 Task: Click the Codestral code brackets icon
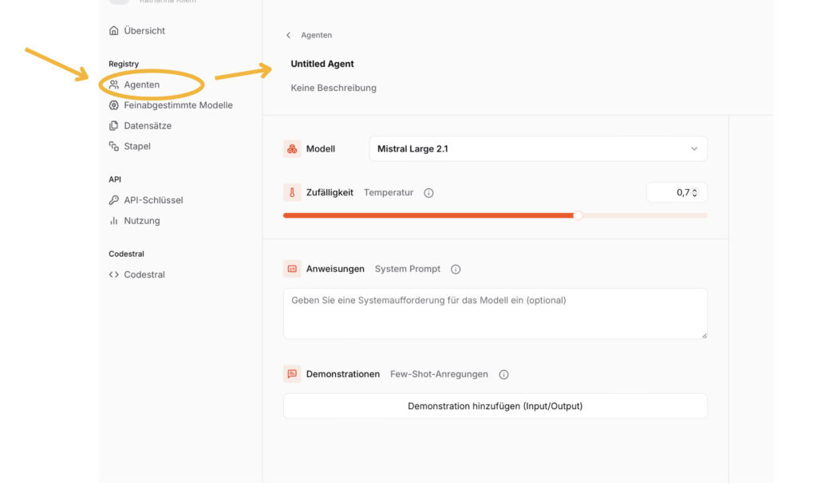114,275
